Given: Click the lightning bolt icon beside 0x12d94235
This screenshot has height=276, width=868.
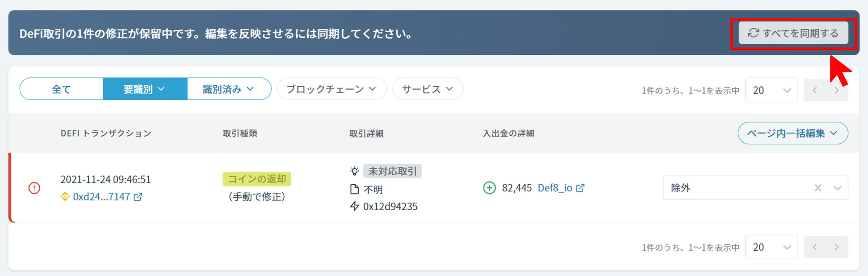Looking at the screenshot, I should 354,206.
